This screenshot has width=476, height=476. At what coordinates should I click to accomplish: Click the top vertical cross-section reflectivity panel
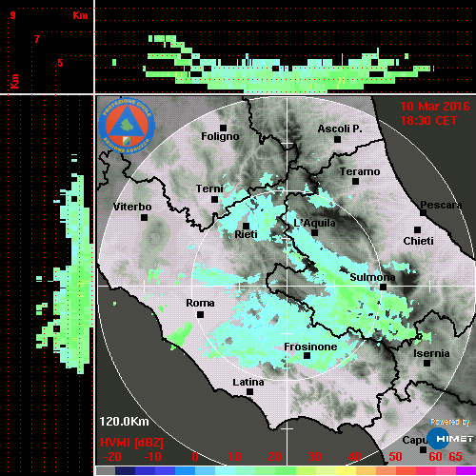286,47
